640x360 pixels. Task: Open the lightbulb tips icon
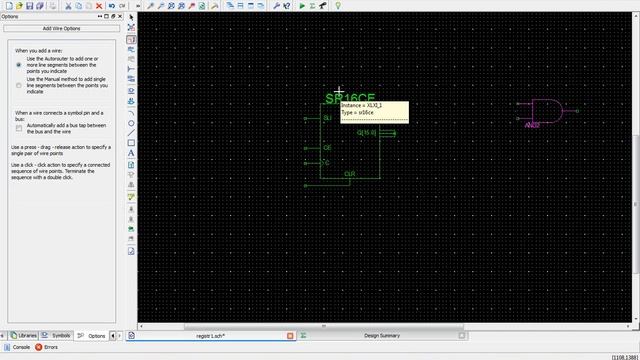338,6
